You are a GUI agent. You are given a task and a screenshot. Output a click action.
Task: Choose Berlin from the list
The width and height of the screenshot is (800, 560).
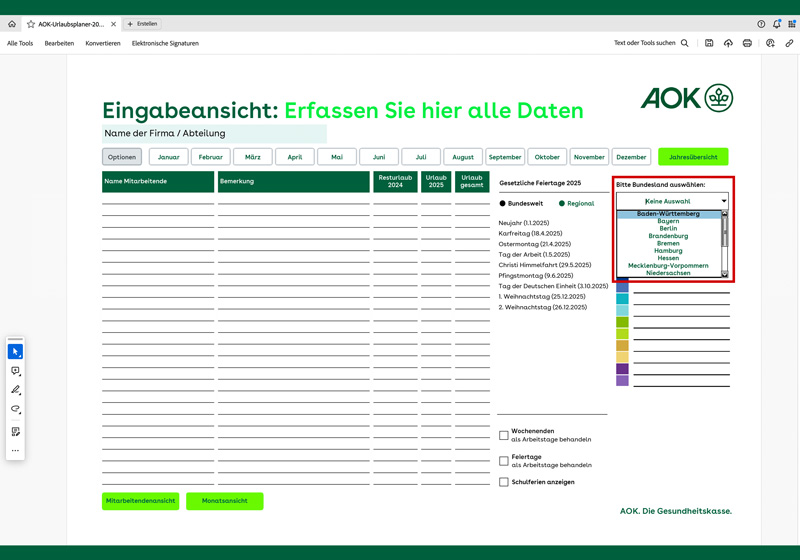[x=668, y=228]
